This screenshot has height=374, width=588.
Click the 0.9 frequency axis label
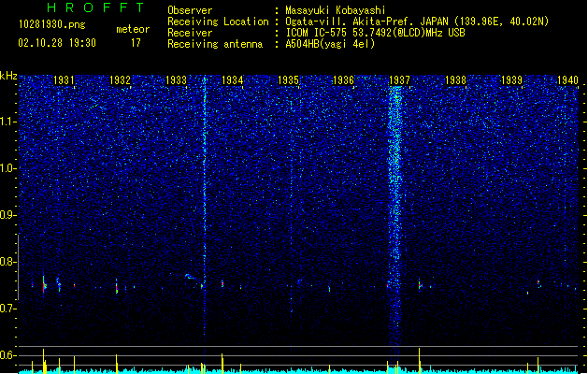pyautogui.click(x=8, y=215)
